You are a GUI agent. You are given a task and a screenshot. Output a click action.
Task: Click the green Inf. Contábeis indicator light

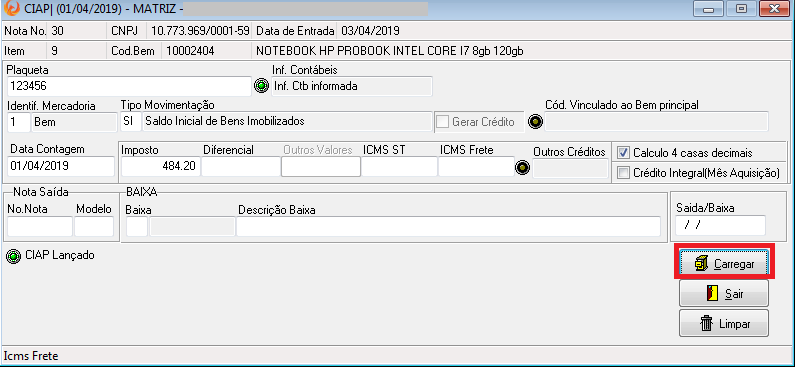tap(261, 87)
